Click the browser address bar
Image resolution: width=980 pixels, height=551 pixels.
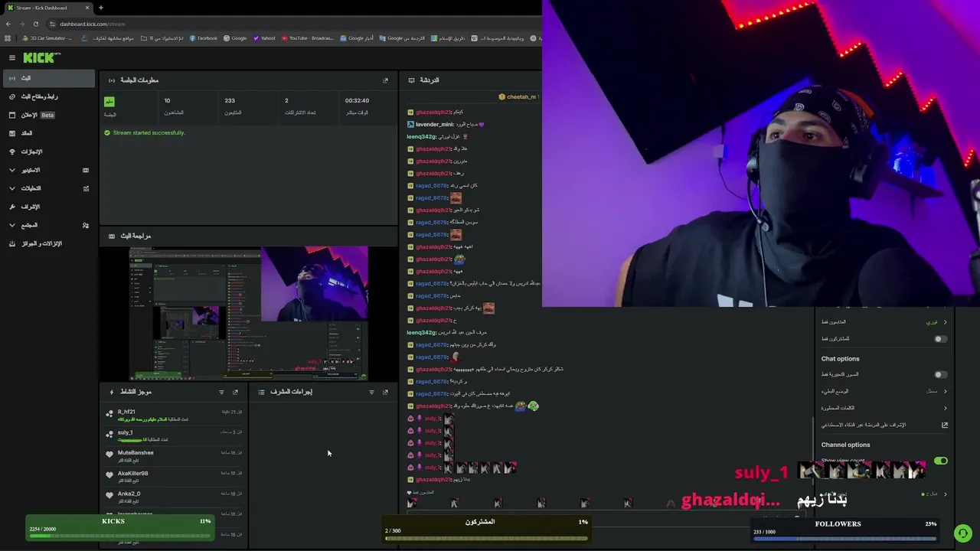tap(295, 24)
